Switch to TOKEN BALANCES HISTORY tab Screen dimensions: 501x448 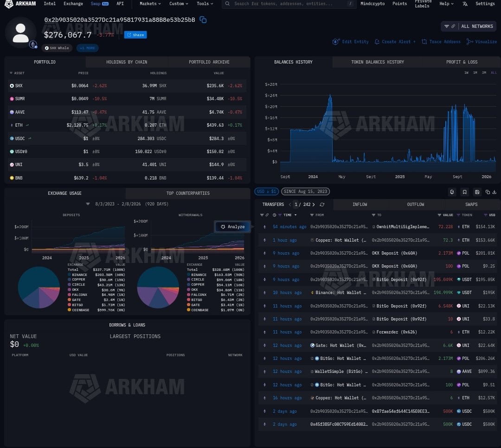tap(377, 62)
